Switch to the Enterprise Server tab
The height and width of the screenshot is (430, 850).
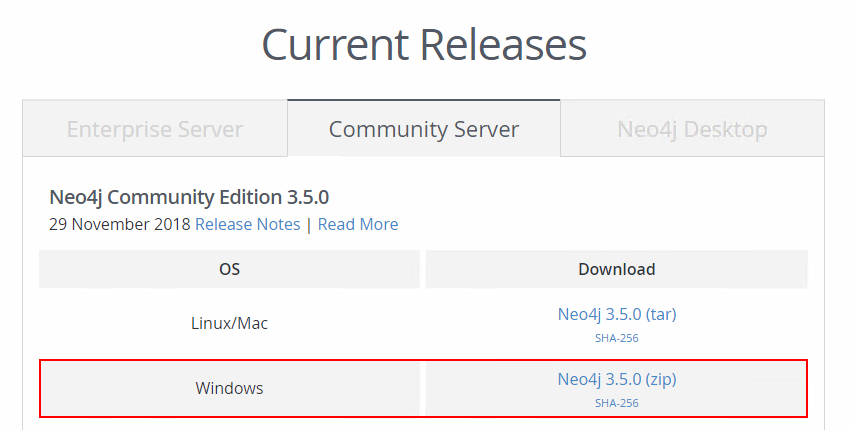(155, 129)
